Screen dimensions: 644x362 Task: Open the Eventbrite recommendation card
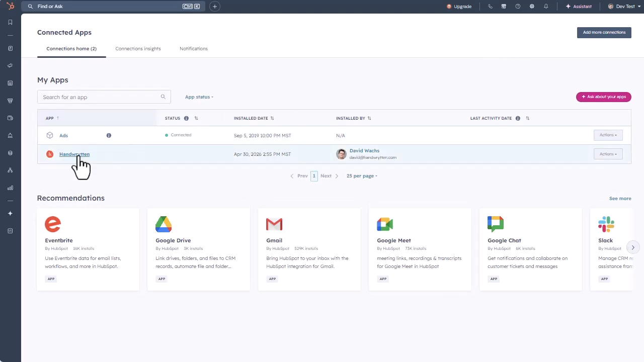coord(88,249)
